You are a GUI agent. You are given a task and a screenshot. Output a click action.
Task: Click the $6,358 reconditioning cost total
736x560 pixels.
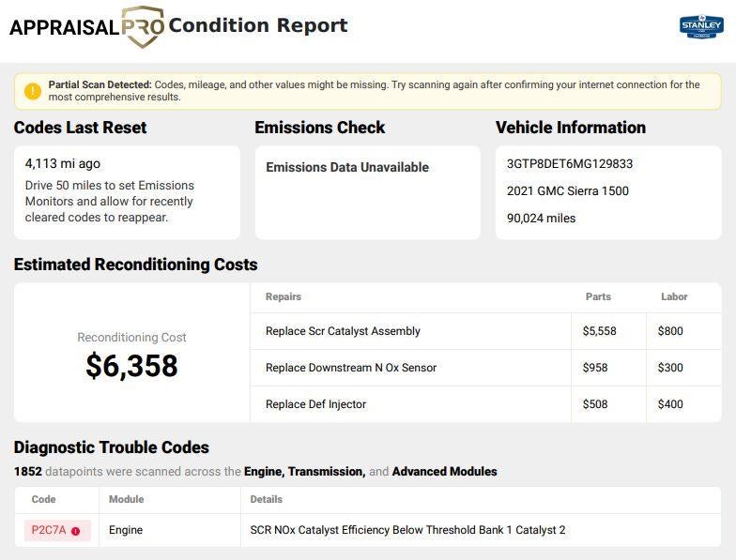click(x=131, y=366)
